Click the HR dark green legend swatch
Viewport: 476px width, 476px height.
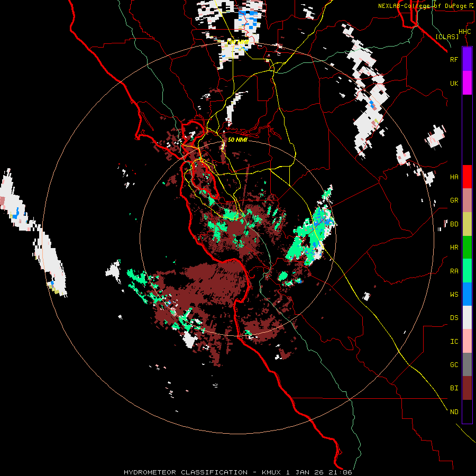click(x=467, y=248)
